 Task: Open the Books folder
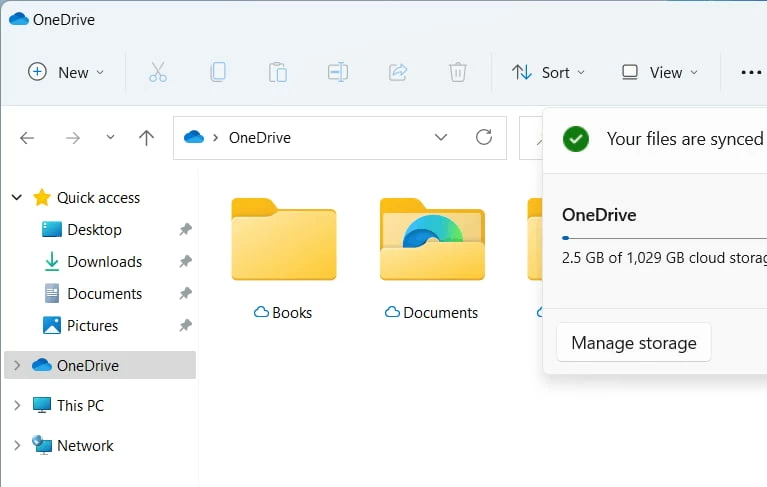pos(283,240)
